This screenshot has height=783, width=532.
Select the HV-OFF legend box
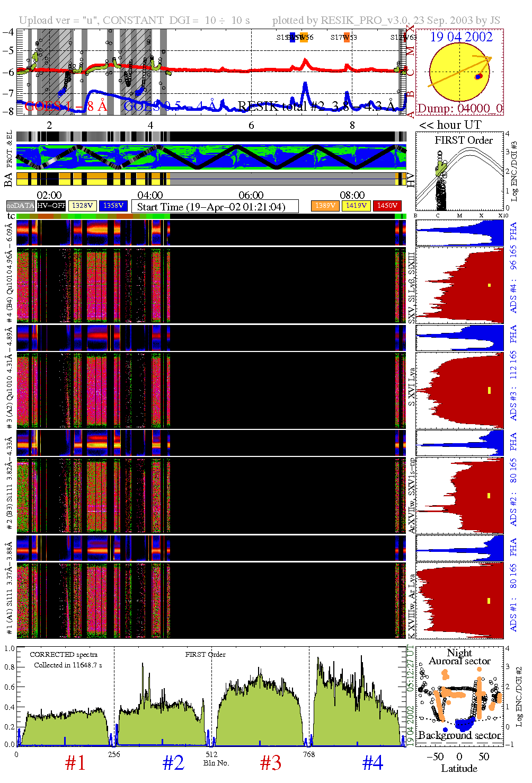coord(51,206)
